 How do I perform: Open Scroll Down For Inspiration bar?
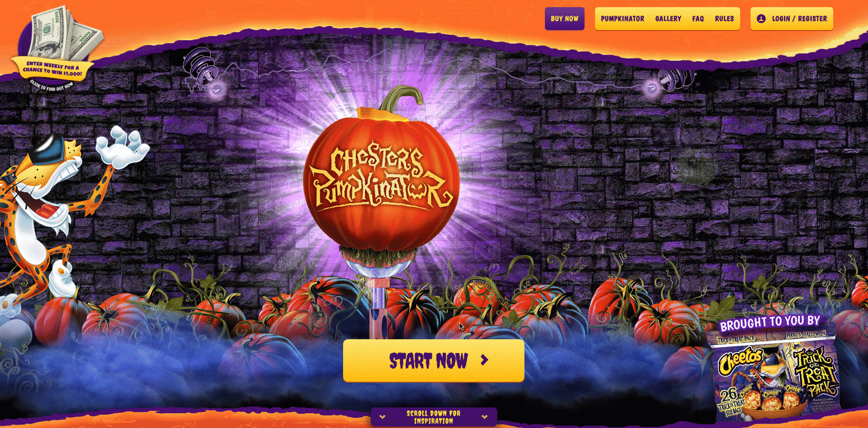click(x=434, y=417)
